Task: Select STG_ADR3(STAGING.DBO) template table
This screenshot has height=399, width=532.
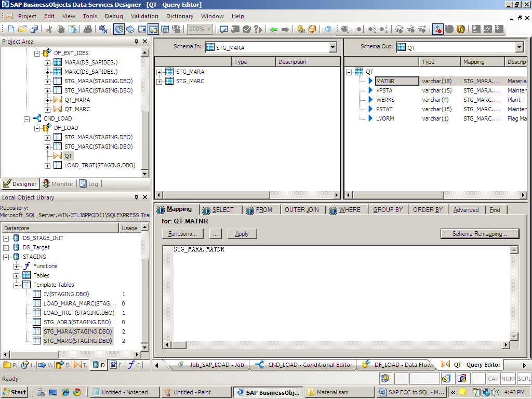Action: point(77,322)
